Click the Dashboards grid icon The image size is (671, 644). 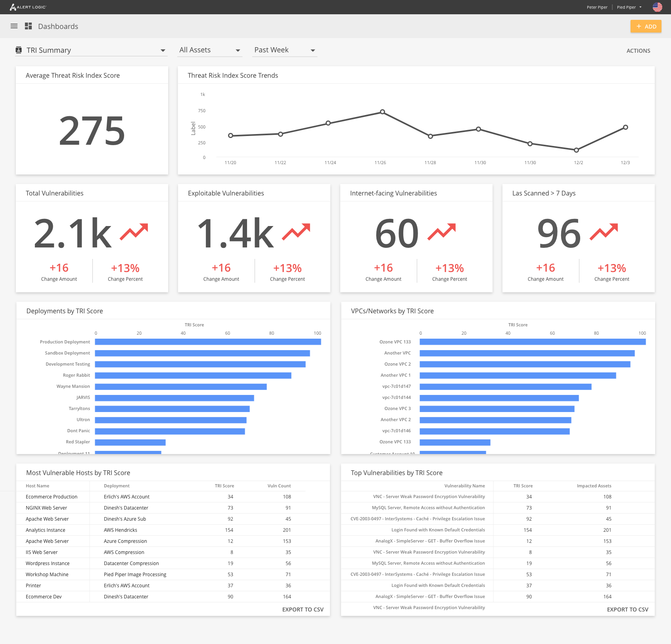[x=28, y=26]
